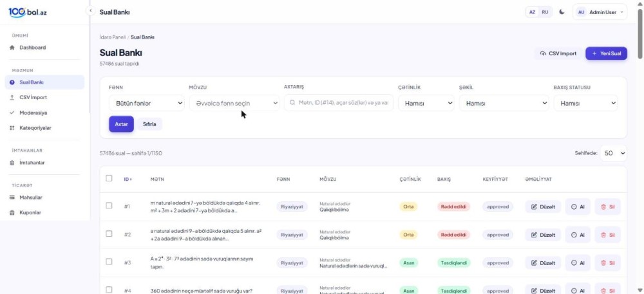Open the Mövzu dropdown

coord(234,104)
